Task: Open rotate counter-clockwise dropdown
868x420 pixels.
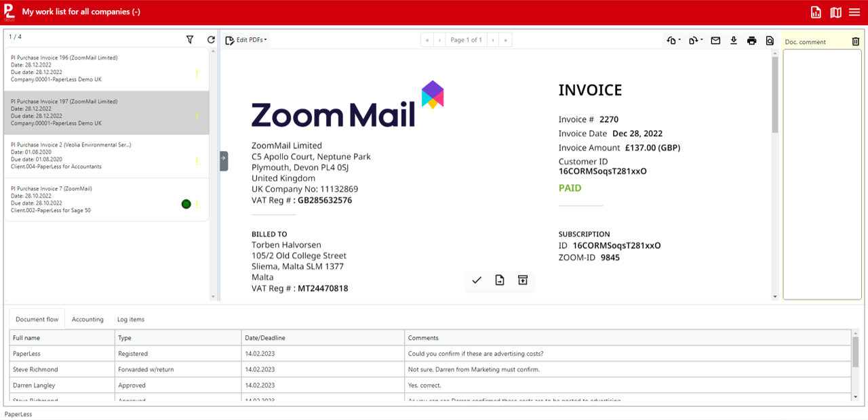Action: (x=674, y=41)
